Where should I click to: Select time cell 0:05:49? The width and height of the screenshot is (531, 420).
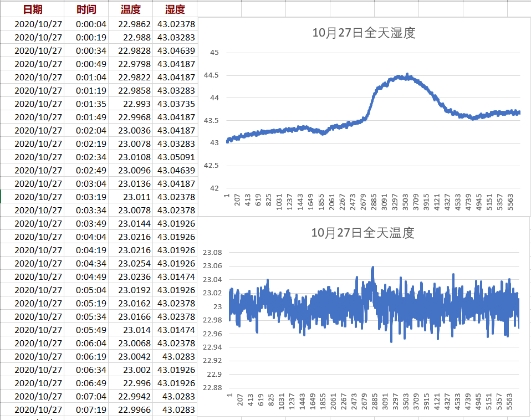tap(86, 330)
